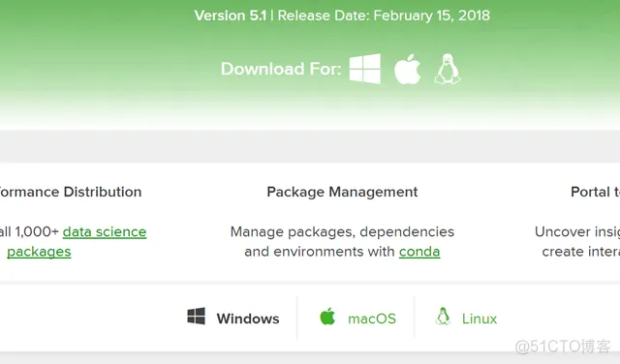
Task: Switch to the macOS tab
Action: coord(357,318)
